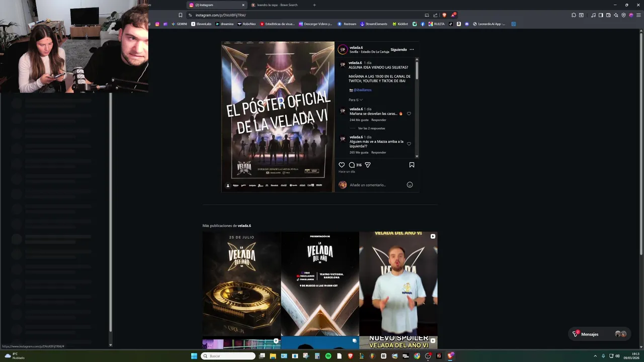Screen dimensions: 644x362
Task: Open the @ibaillanos mention link
Action: [x=362, y=90]
